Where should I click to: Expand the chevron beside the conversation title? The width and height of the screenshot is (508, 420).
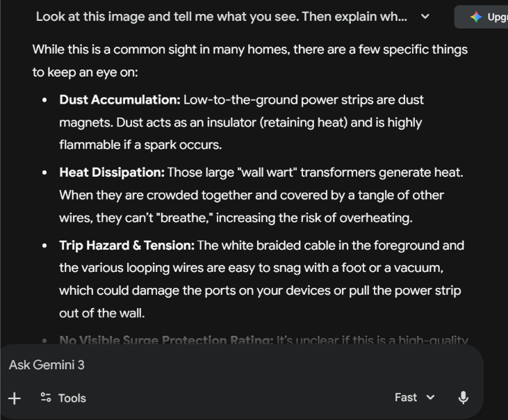(x=425, y=17)
